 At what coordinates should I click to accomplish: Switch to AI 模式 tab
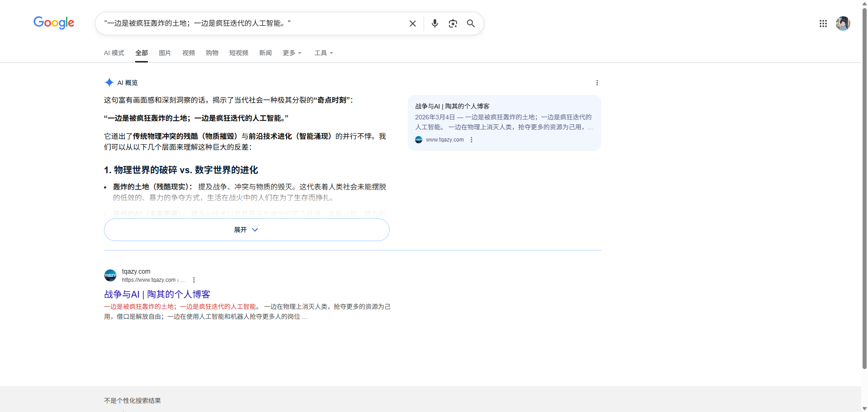(x=114, y=53)
